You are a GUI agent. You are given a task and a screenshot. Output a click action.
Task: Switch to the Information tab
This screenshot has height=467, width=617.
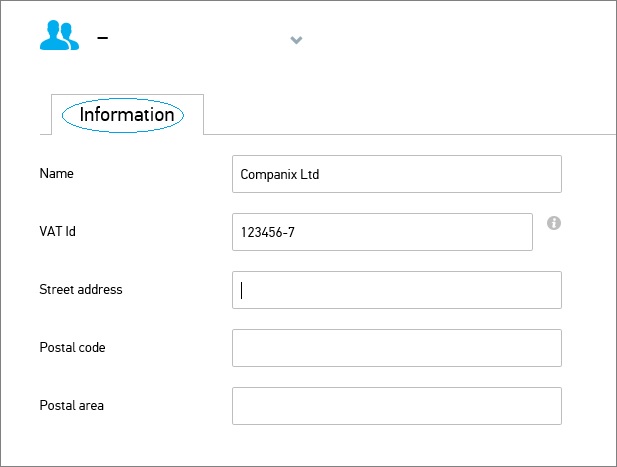click(x=127, y=115)
